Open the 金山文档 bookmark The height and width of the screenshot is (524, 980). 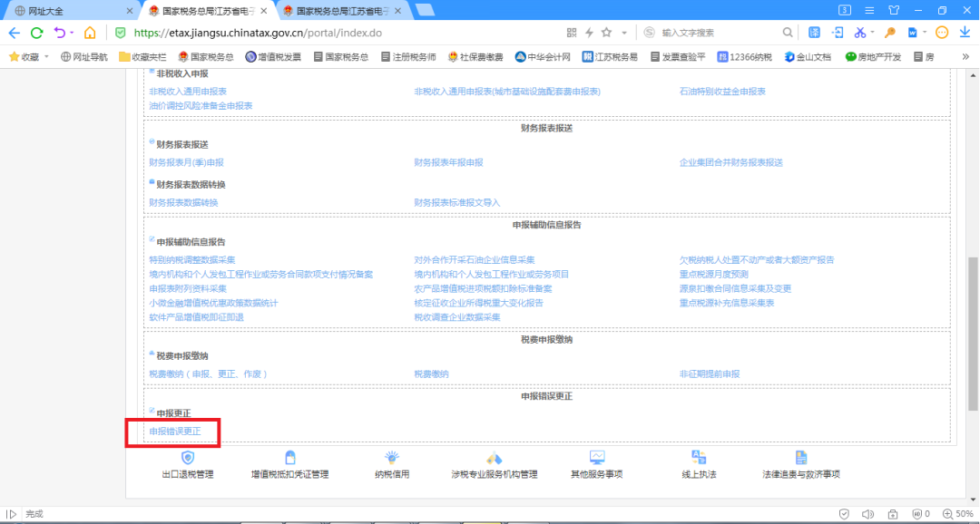(808, 57)
